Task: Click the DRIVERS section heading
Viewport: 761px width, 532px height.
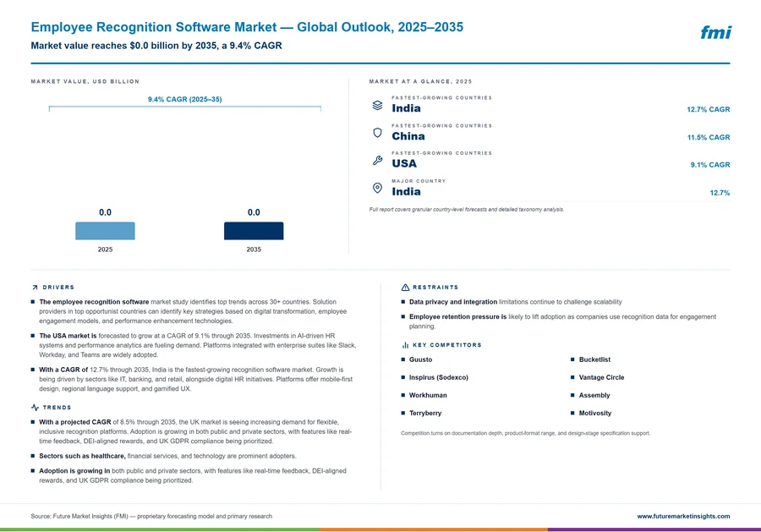Action: [x=58, y=288]
